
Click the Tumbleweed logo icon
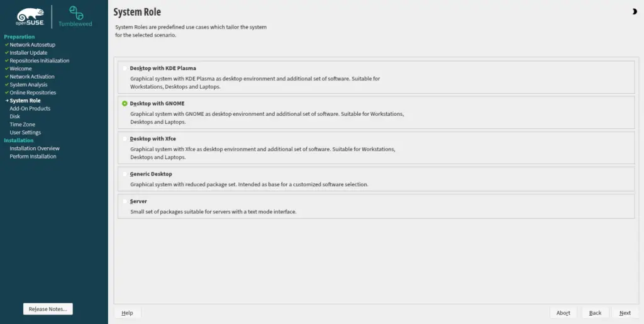point(75,13)
